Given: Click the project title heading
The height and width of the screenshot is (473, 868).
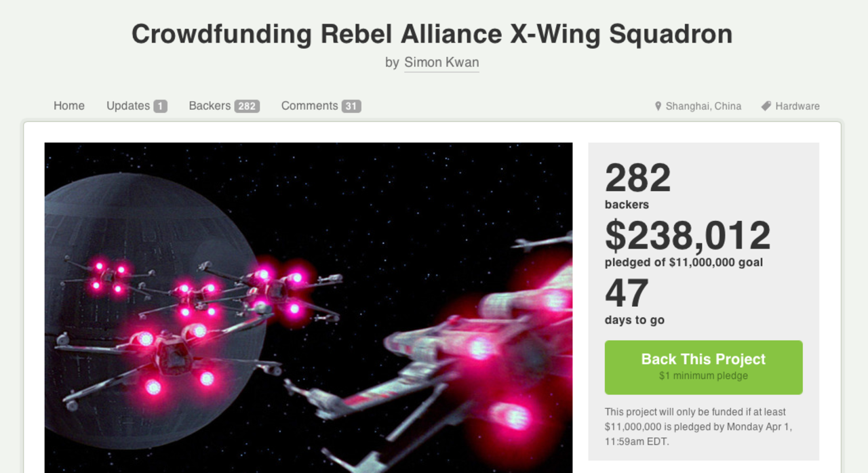Looking at the screenshot, I should [431, 33].
